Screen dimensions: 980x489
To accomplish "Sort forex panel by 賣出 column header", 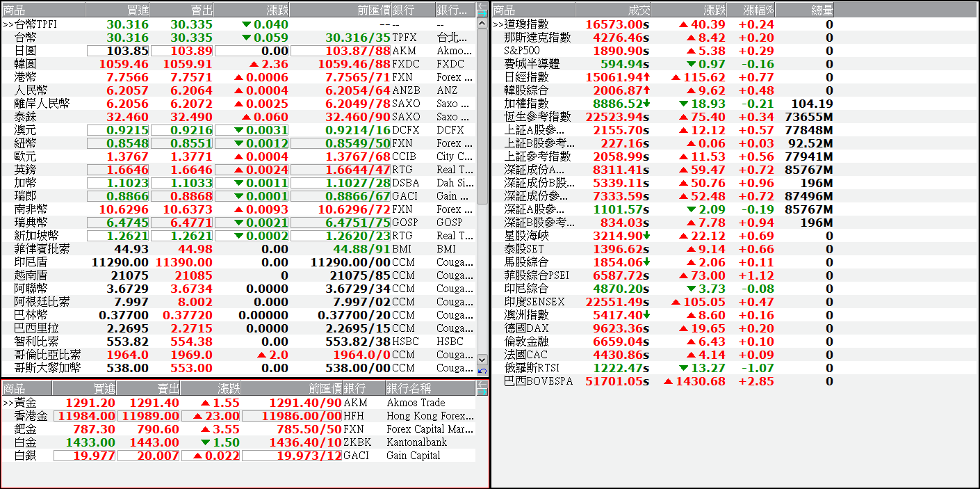I will (x=181, y=10).
